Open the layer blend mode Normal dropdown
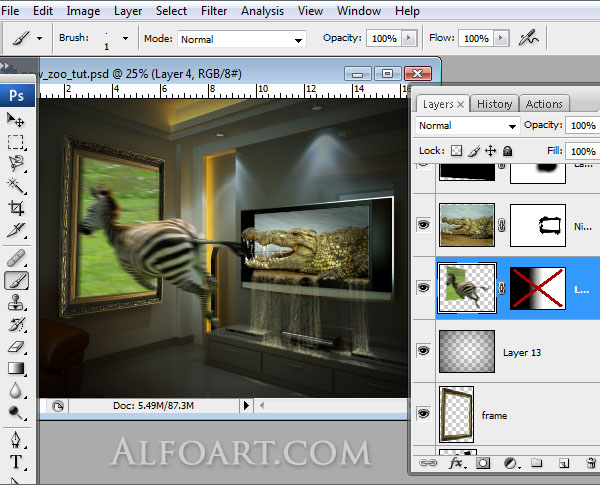This screenshot has height=485, width=600. (467, 126)
